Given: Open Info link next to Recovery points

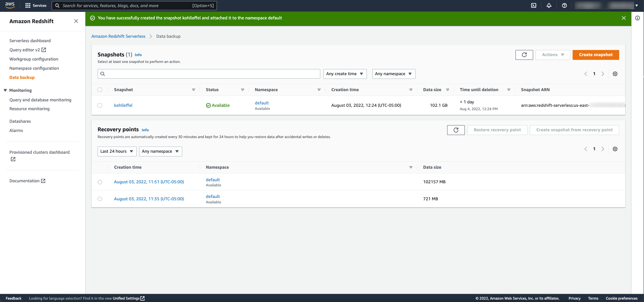Looking at the screenshot, I should [x=145, y=130].
